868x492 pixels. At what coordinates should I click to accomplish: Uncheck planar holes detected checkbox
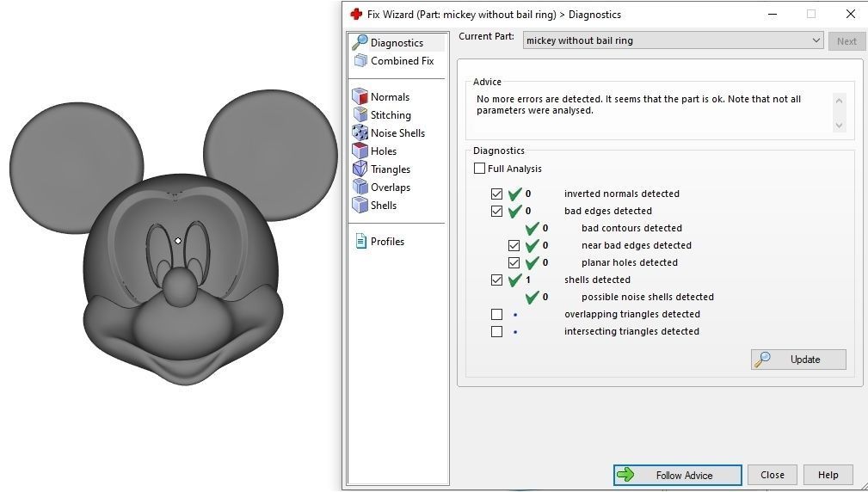(514, 262)
